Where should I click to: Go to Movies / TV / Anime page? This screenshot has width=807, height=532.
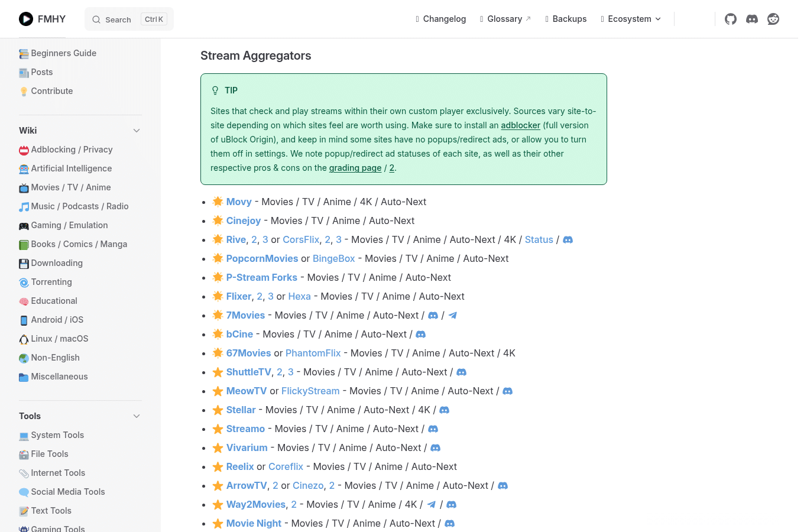71,187
